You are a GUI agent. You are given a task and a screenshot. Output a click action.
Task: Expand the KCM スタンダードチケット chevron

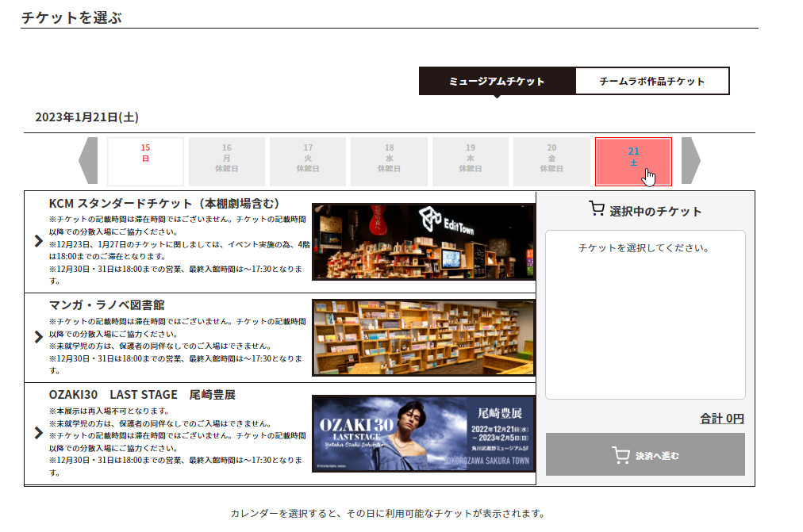point(38,241)
